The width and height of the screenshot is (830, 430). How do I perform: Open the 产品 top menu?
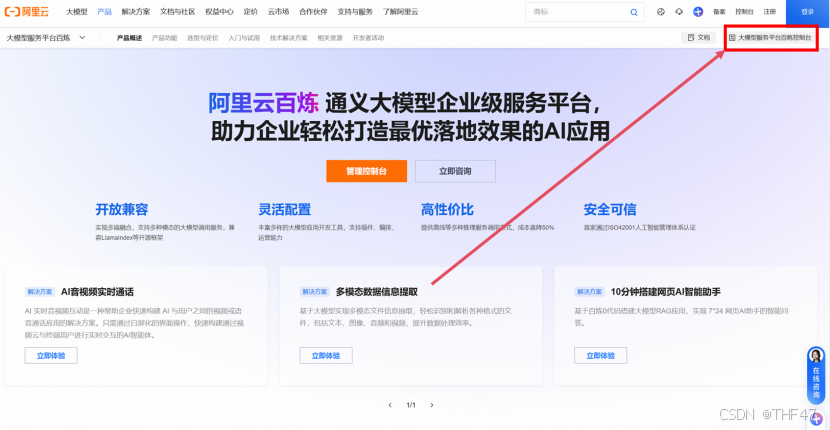pos(104,12)
